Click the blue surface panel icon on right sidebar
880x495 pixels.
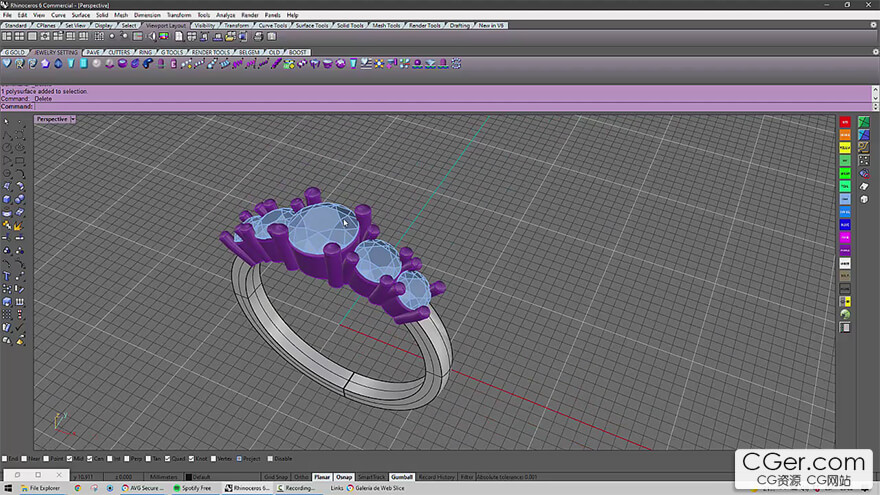(x=864, y=135)
